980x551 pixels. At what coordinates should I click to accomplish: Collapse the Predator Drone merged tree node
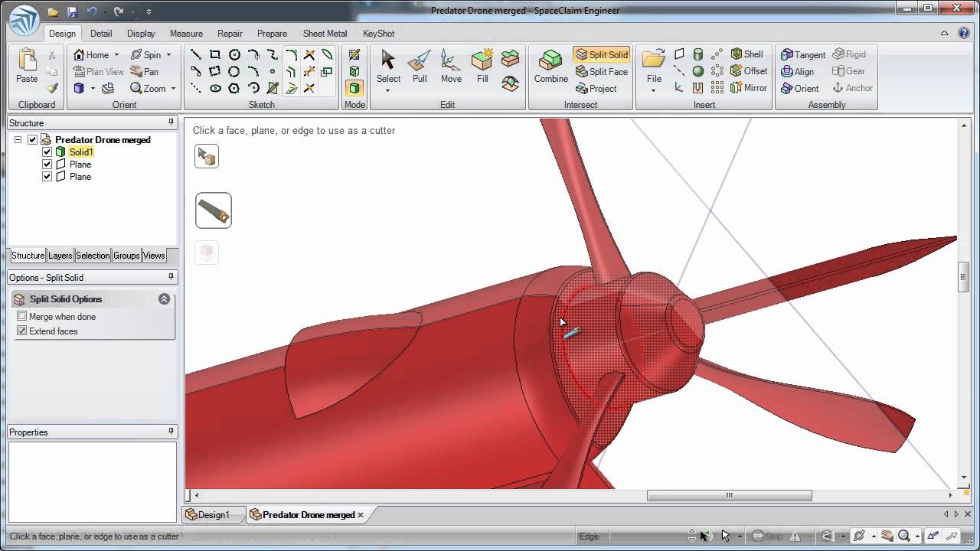tap(18, 140)
